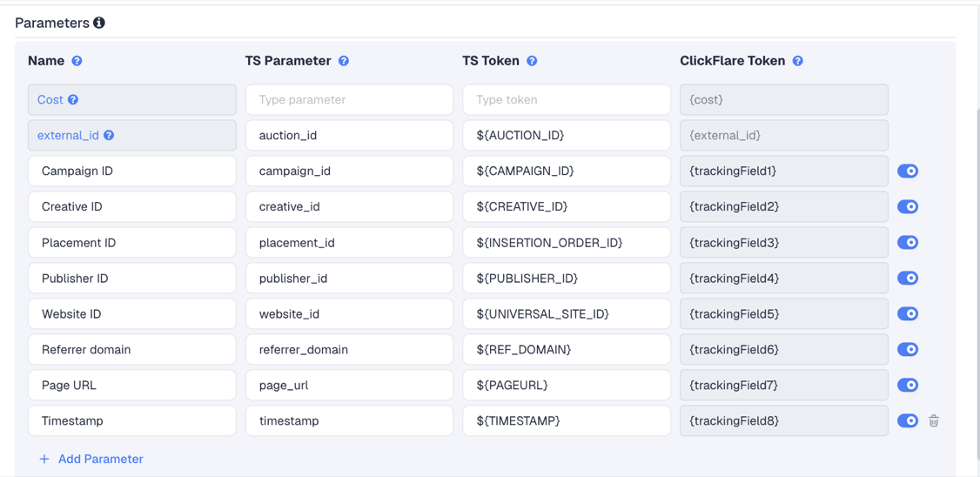
Task: Click the Placement ID name field
Action: click(x=132, y=243)
